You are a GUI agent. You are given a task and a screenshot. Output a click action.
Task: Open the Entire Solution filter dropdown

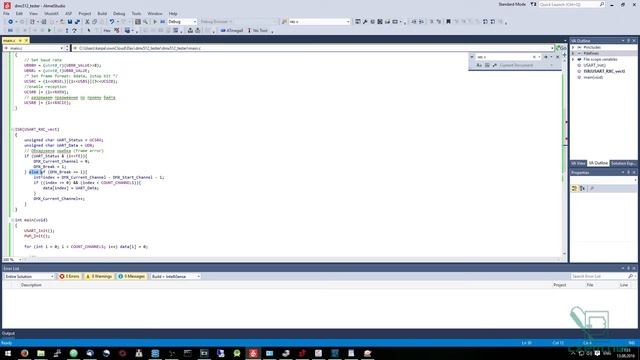pos(29,276)
